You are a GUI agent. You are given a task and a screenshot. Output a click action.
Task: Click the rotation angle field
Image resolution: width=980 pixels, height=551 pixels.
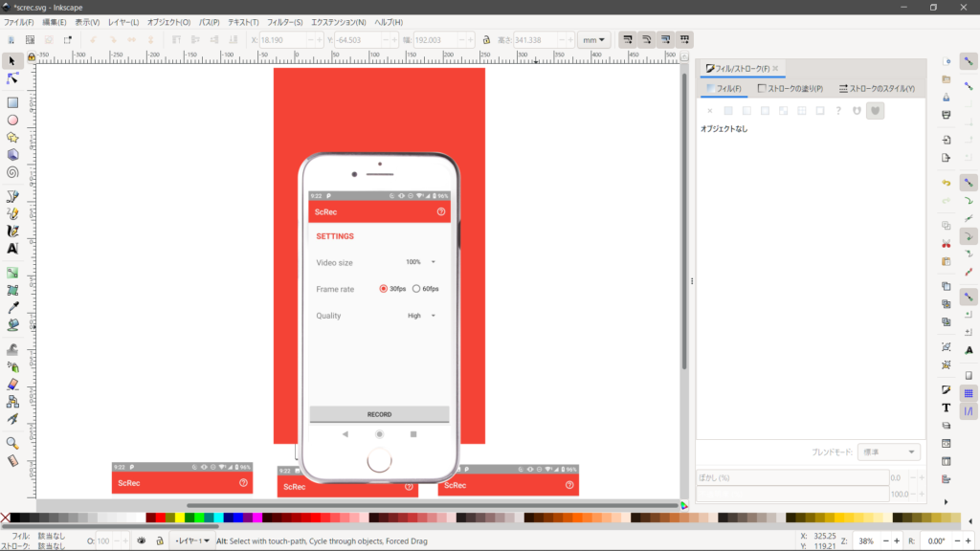936,541
